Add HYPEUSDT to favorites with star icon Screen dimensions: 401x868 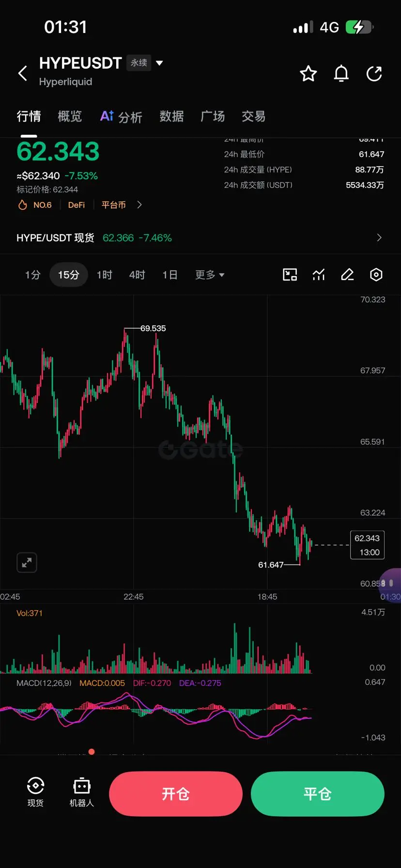(x=308, y=74)
